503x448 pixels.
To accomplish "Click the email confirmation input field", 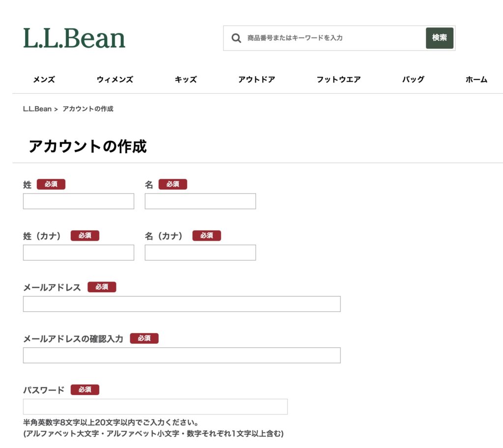I will 182,355.
